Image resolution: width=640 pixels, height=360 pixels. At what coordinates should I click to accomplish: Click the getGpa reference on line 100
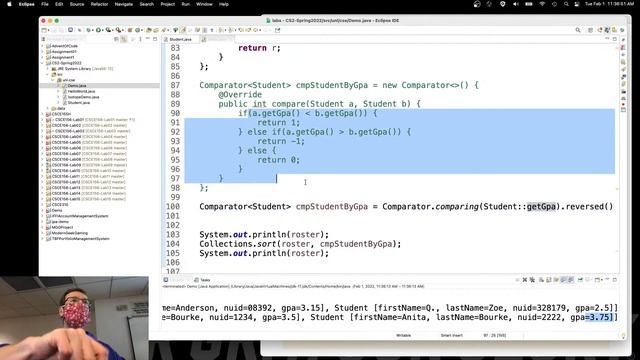point(541,207)
